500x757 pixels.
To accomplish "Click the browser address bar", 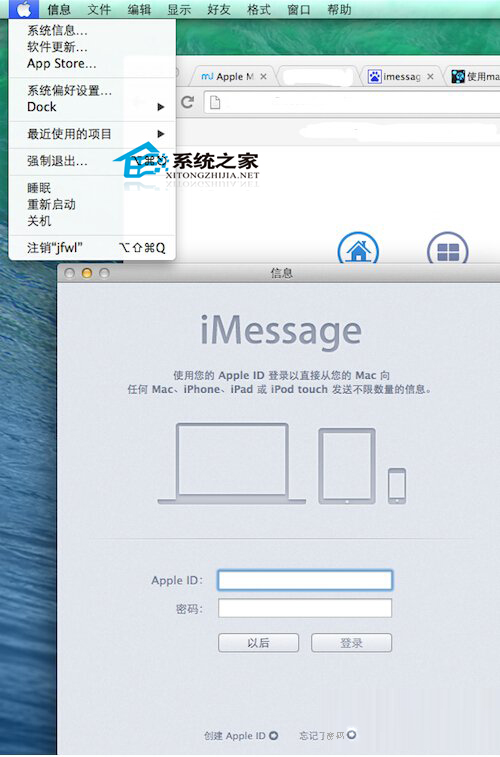I will point(352,102).
